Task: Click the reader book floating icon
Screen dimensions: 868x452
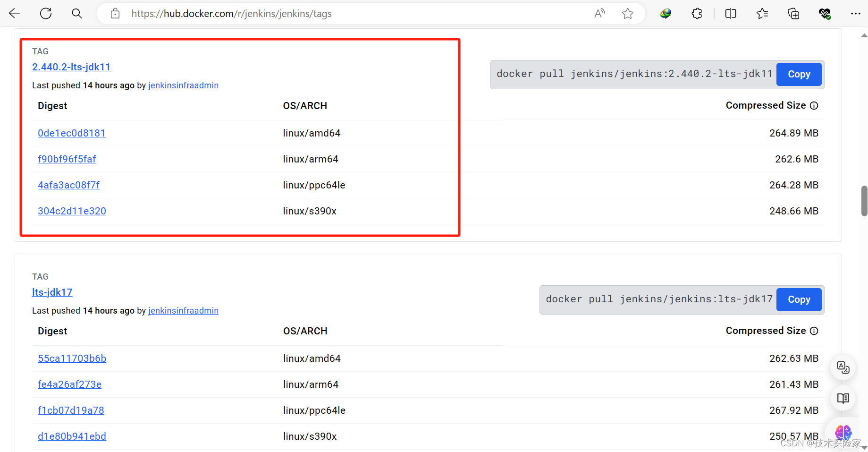Action: click(843, 398)
